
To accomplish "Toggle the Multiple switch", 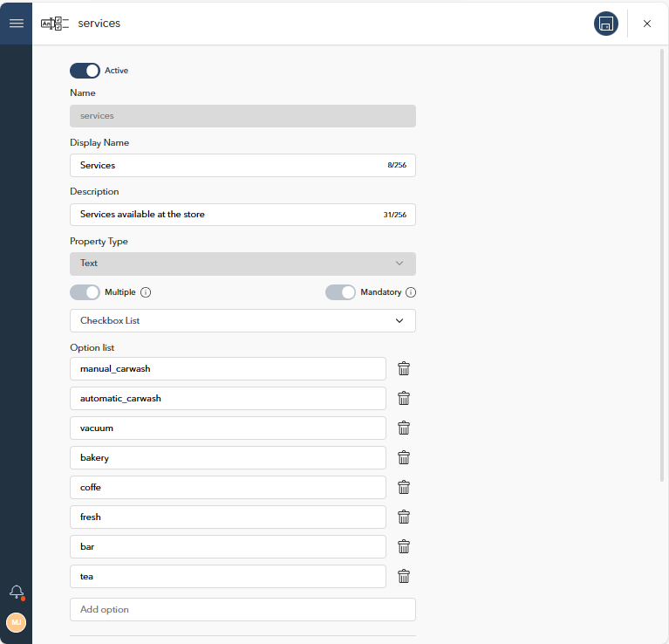I will click(x=85, y=292).
